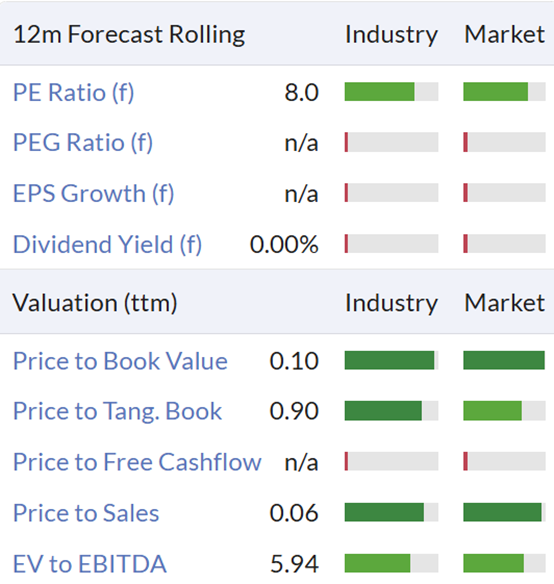Open the EV to EBITDA link
The image size is (554, 584).
pos(89,564)
